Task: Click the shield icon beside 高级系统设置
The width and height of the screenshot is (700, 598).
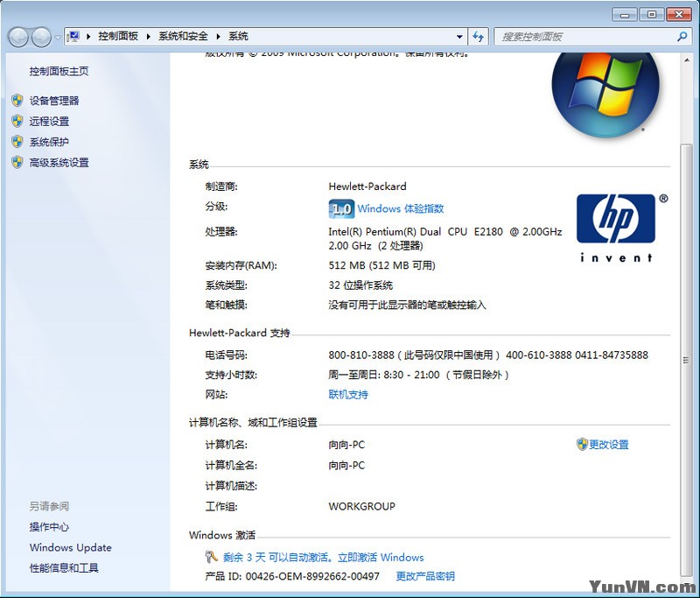Action: (17, 163)
